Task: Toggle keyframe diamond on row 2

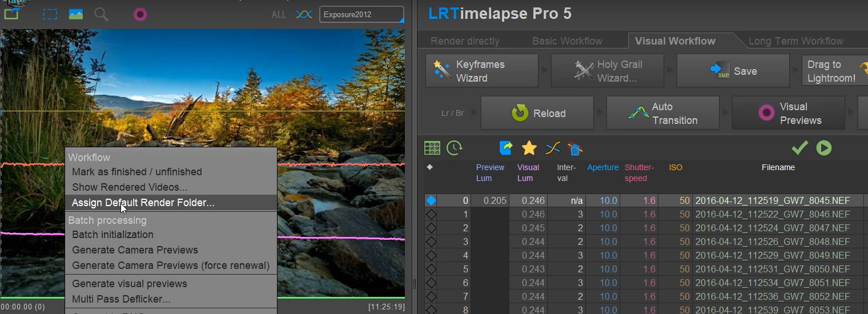Action: pos(431,228)
